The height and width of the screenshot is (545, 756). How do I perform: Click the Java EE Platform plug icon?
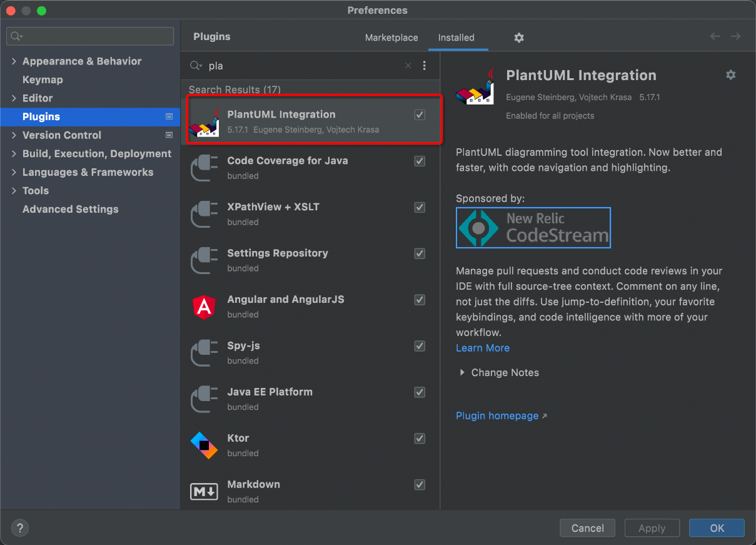[204, 400]
